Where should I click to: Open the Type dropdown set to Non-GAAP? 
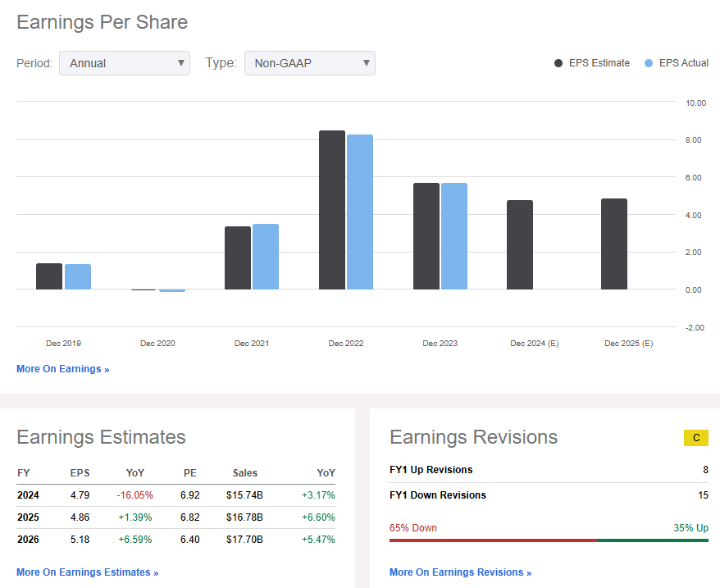coord(309,63)
